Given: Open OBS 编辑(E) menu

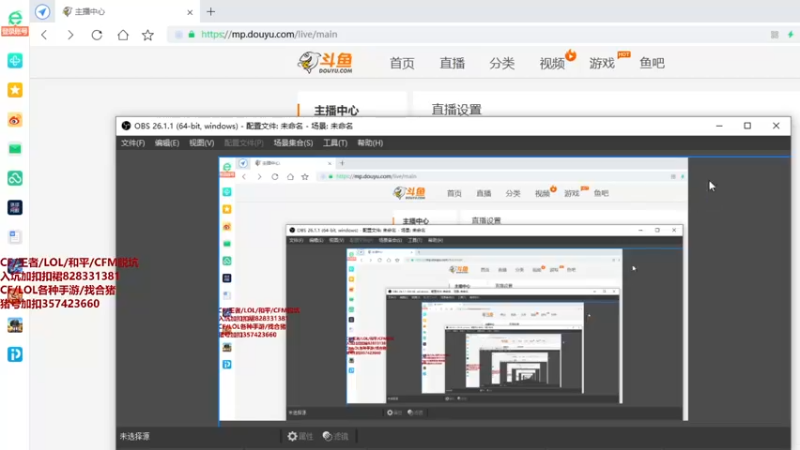Looking at the screenshot, I should pyautogui.click(x=167, y=143).
